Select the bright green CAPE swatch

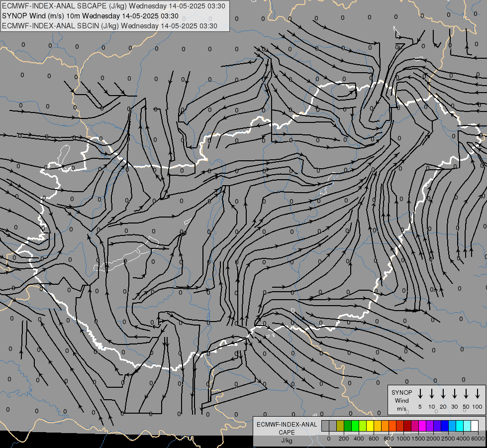[x=355, y=426]
